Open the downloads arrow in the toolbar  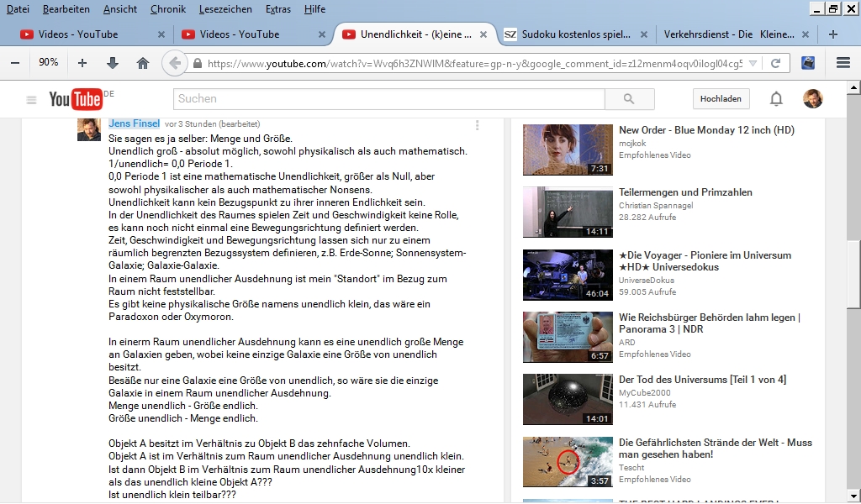pos(113,63)
